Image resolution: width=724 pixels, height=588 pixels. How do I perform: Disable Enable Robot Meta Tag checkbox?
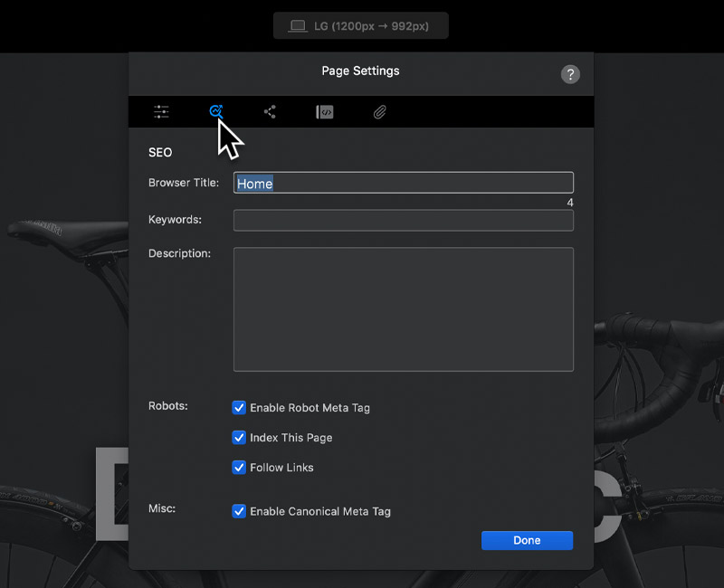tap(239, 408)
